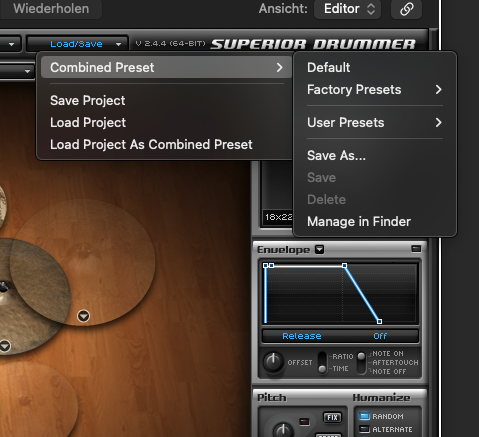
Task: Select the envelope's top-left node
Action: (265, 266)
